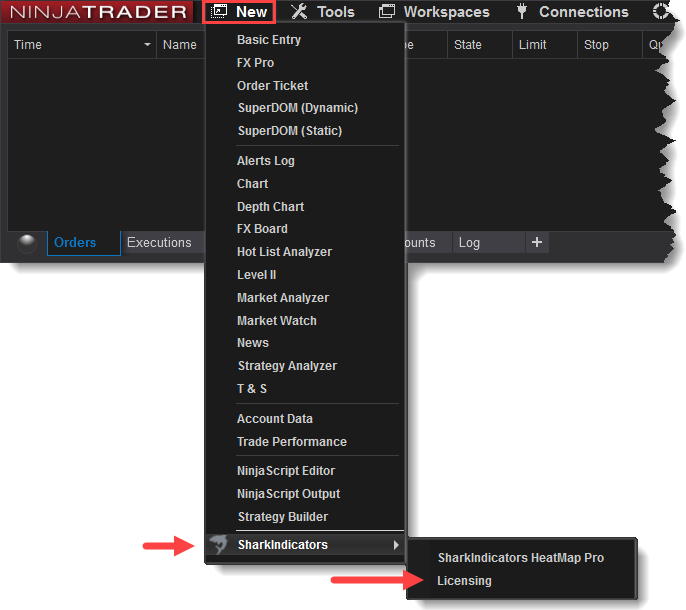Viewport: 686px width, 610px height.
Task: Open a new Chart
Action: click(252, 184)
